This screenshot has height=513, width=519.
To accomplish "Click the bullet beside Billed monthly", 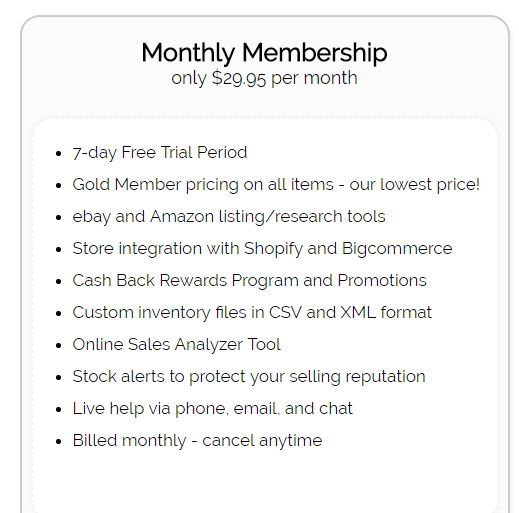I will click(x=59, y=442).
